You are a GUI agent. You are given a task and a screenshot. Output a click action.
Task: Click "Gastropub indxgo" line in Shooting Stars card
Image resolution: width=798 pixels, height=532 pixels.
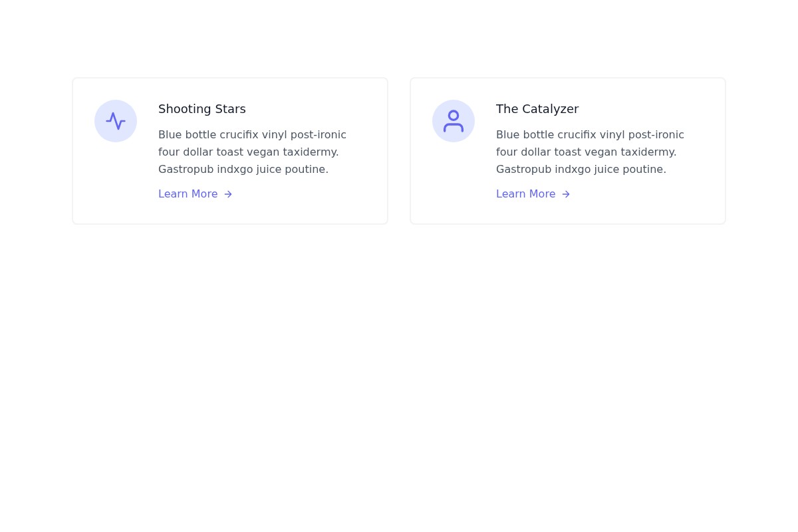243,170
